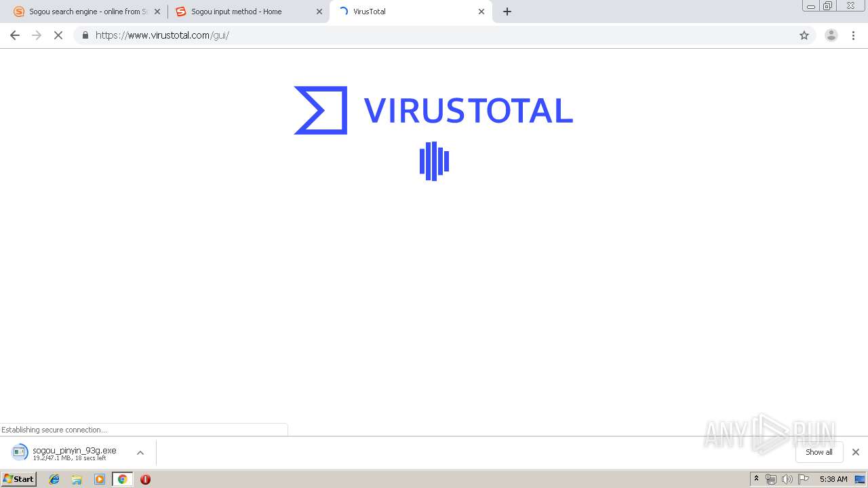
Task: Select the VirusTotal tab
Action: pos(410,12)
